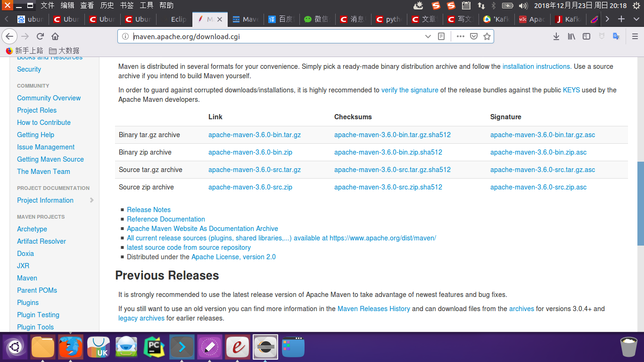Open the browser home page icon
The width and height of the screenshot is (644, 362).
pos(55,36)
